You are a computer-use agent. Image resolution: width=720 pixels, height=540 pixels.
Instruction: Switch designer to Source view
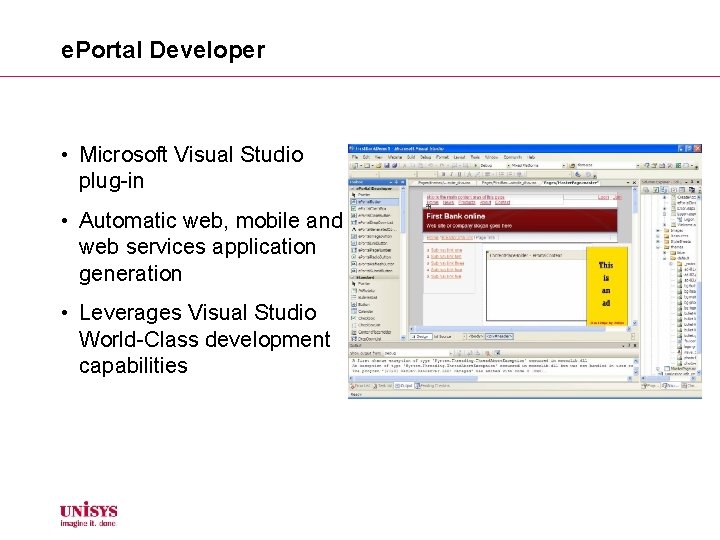443,337
